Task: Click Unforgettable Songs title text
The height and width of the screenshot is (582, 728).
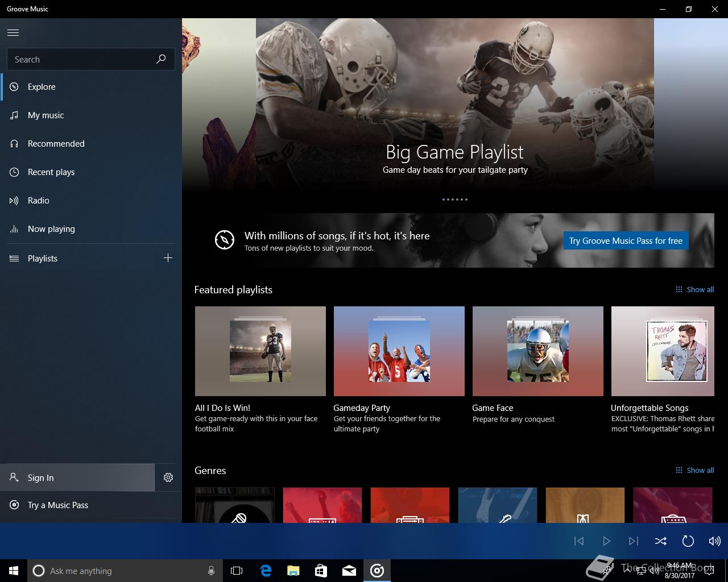Action: (650, 408)
